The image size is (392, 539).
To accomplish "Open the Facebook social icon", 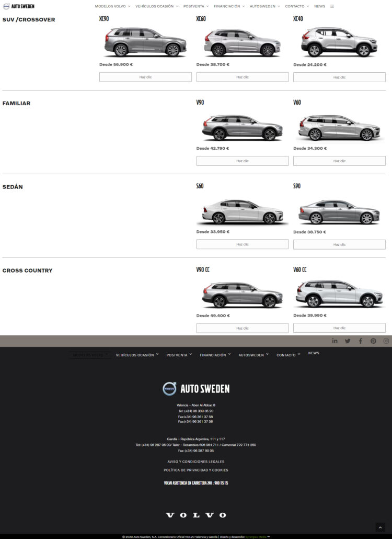I will pyautogui.click(x=361, y=341).
